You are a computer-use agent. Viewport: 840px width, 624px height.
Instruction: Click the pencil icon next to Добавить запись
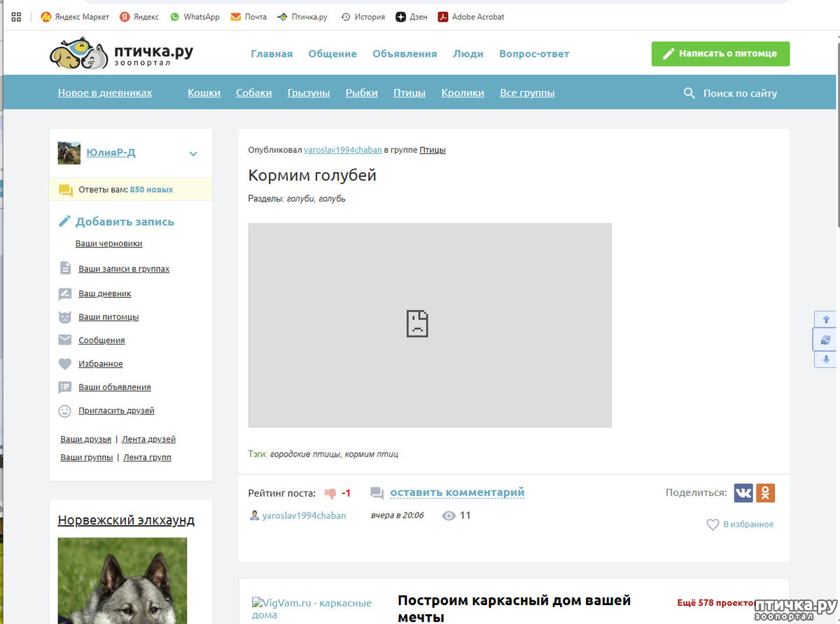[x=64, y=221]
